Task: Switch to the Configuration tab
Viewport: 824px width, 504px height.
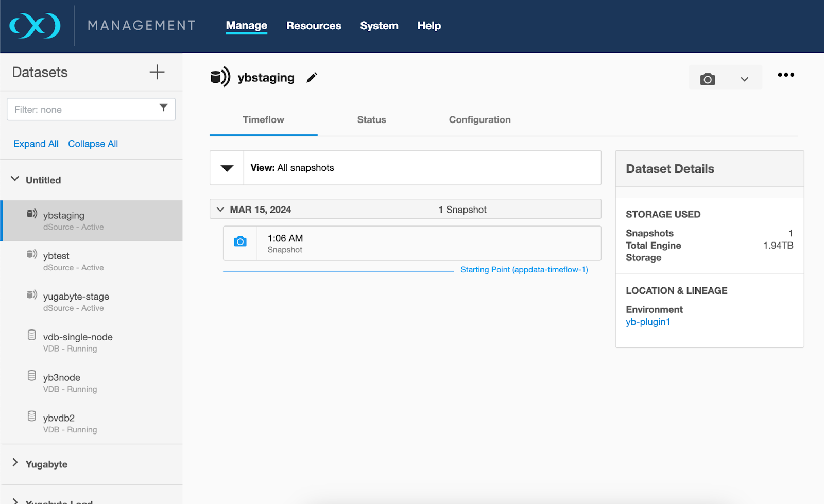Action: click(x=479, y=119)
